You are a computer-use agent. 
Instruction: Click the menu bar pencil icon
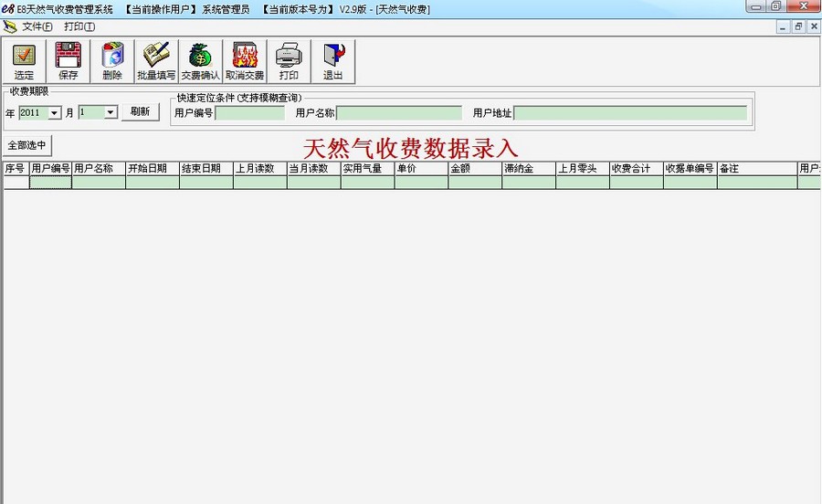pyautogui.click(x=10, y=26)
